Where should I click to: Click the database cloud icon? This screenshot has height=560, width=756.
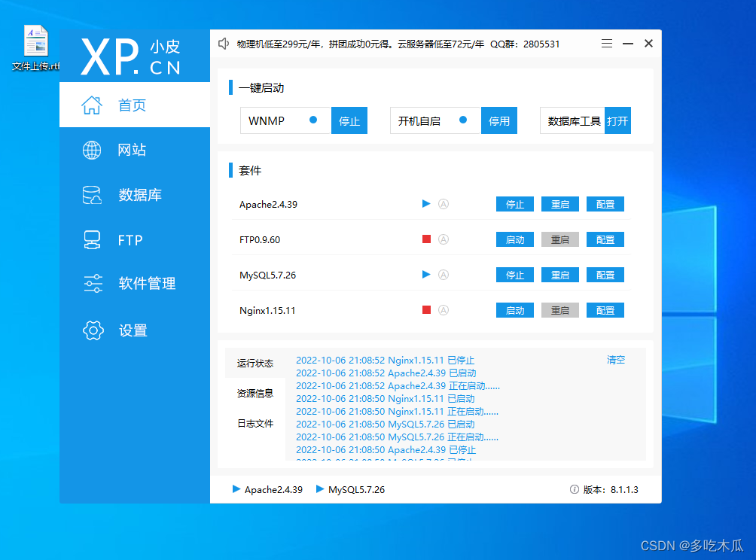tap(92, 195)
